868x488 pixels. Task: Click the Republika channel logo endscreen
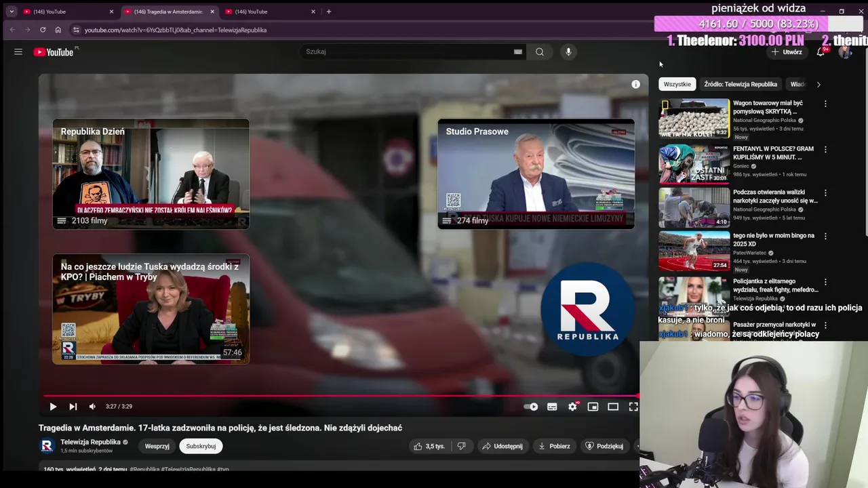pos(588,308)
